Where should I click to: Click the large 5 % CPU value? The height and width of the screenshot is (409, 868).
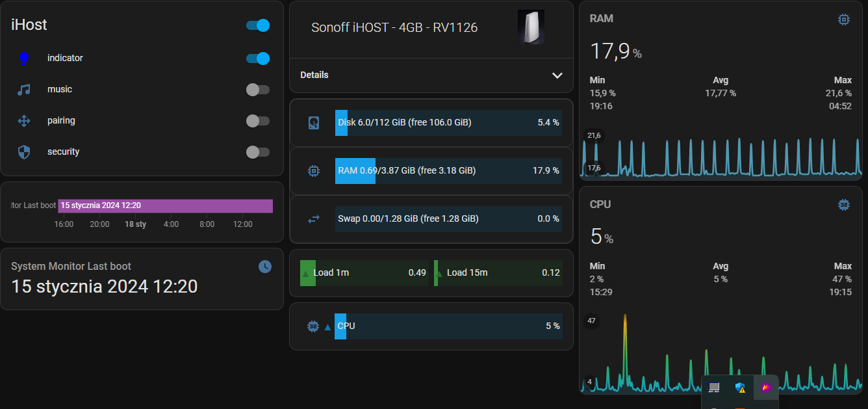pyautogui.click(x=602, y=237)
